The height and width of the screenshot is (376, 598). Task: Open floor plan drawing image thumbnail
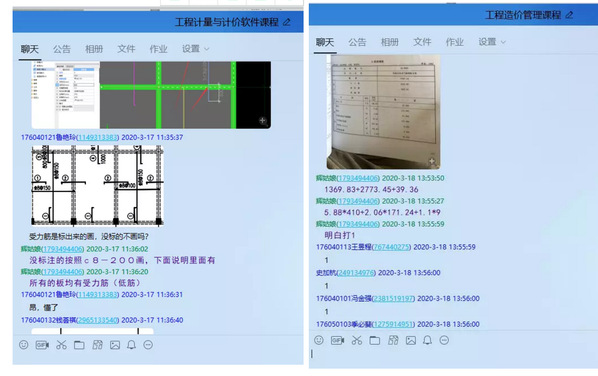(97, 186)
